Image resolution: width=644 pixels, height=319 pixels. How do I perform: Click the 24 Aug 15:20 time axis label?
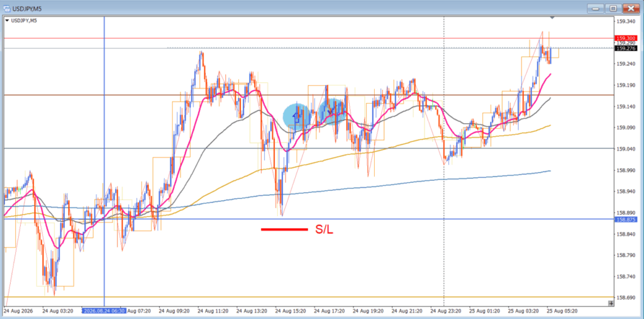[x=291, y=311]
